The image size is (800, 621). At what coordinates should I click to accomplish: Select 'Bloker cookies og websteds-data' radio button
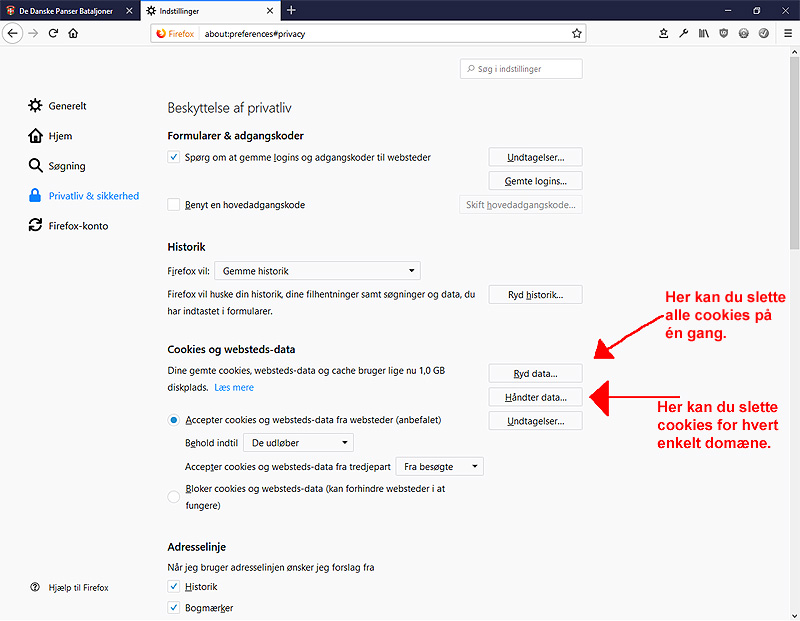pyautogui.click(x=174, y=495)
